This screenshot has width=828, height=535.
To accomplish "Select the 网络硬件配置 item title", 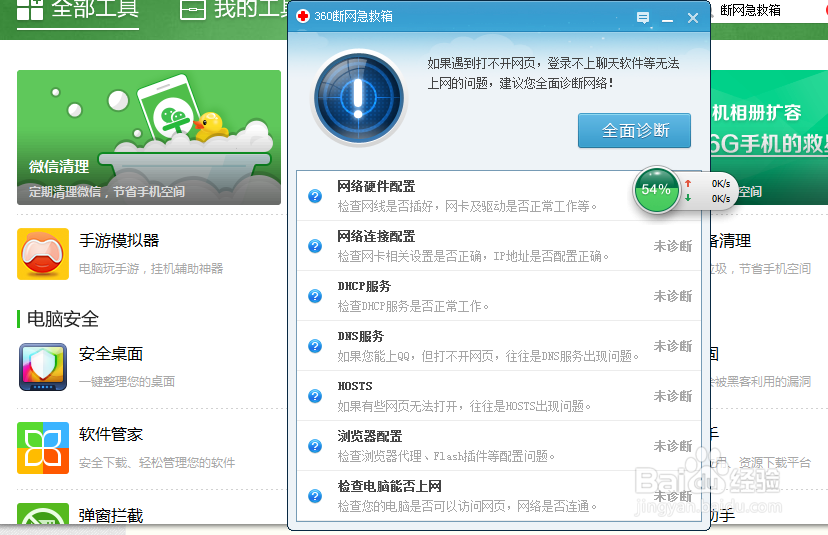I will tap(376, 186).
